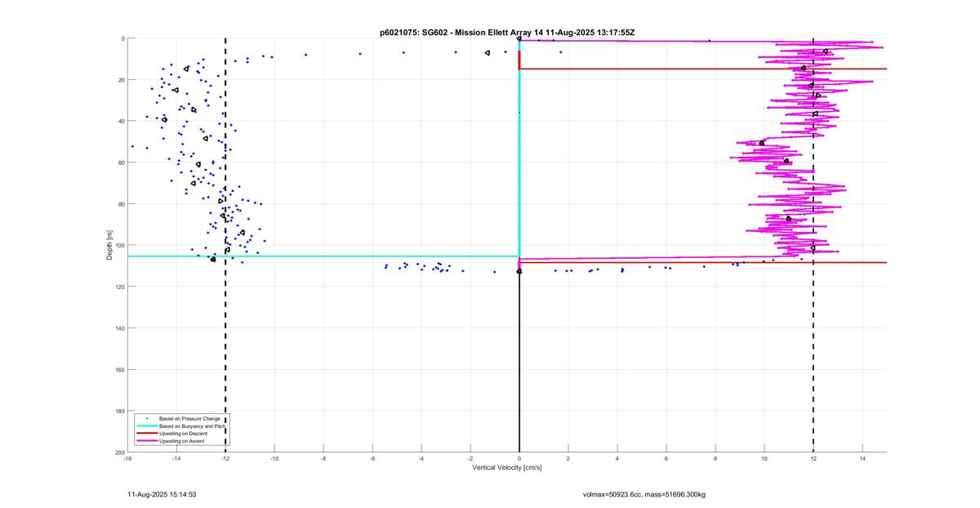Click depth-axis tick label "40"

click(121, 121)
